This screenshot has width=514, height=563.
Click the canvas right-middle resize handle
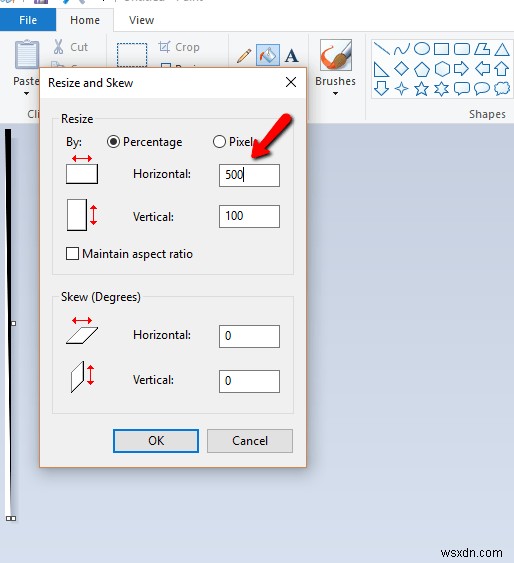(x=14, y=324)
